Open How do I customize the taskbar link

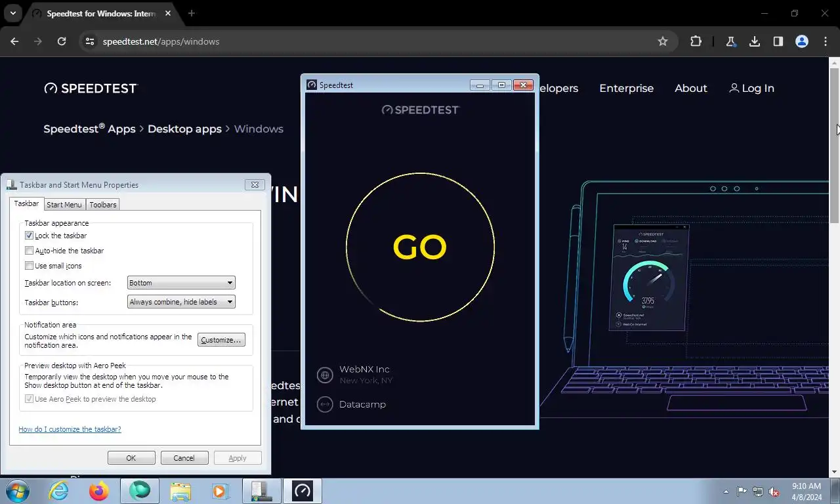pyautogui.click(x=70, y=429)
